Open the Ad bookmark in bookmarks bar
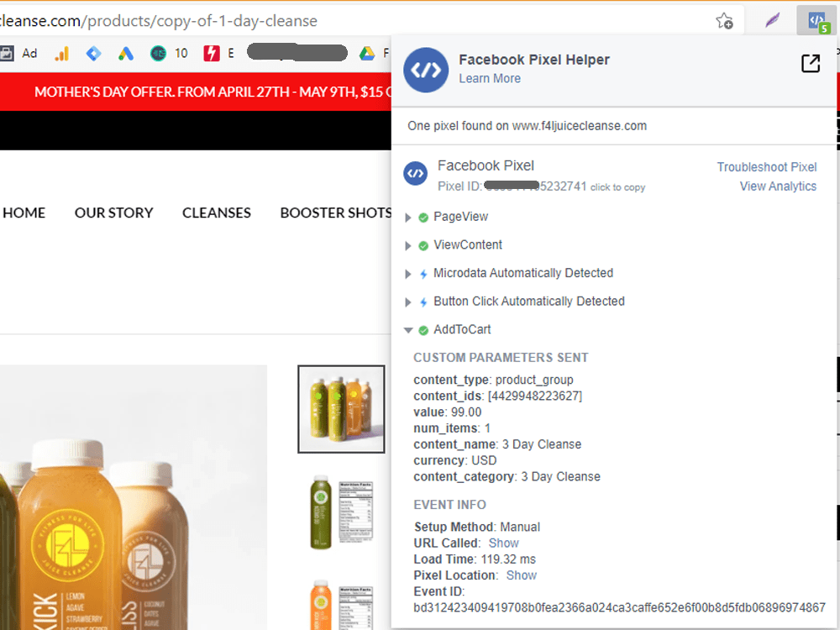The image size is (840, 630). point(19,53)
